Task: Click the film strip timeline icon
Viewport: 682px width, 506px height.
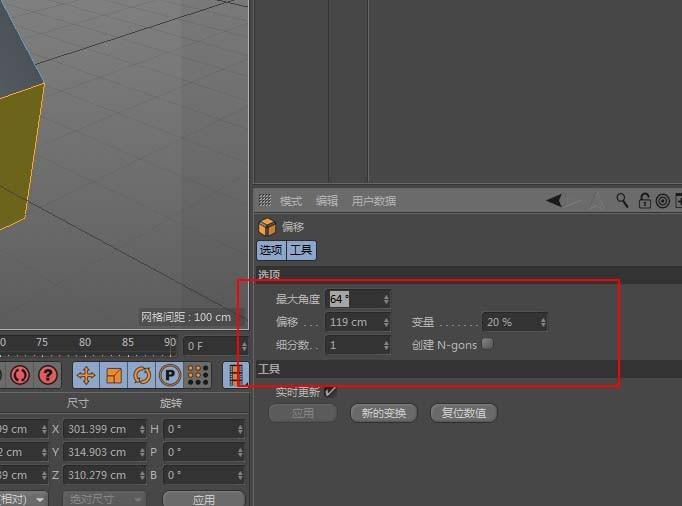Action: coord(235,375)
